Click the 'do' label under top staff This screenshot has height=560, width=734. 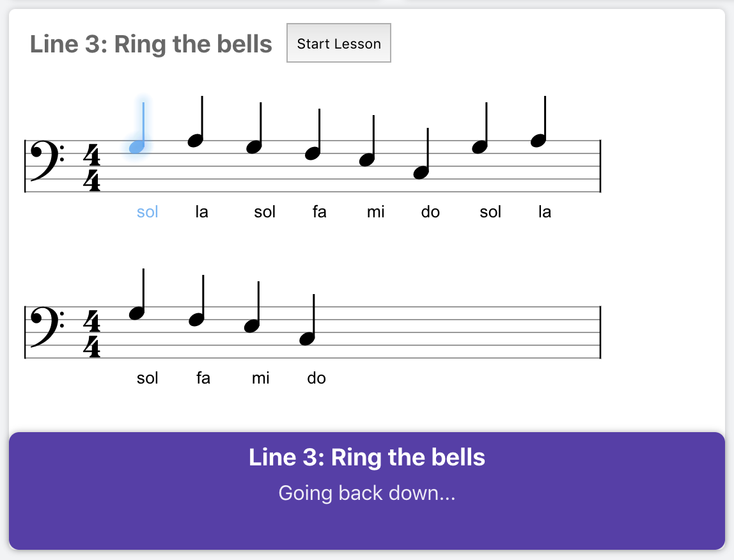(430, 212)
